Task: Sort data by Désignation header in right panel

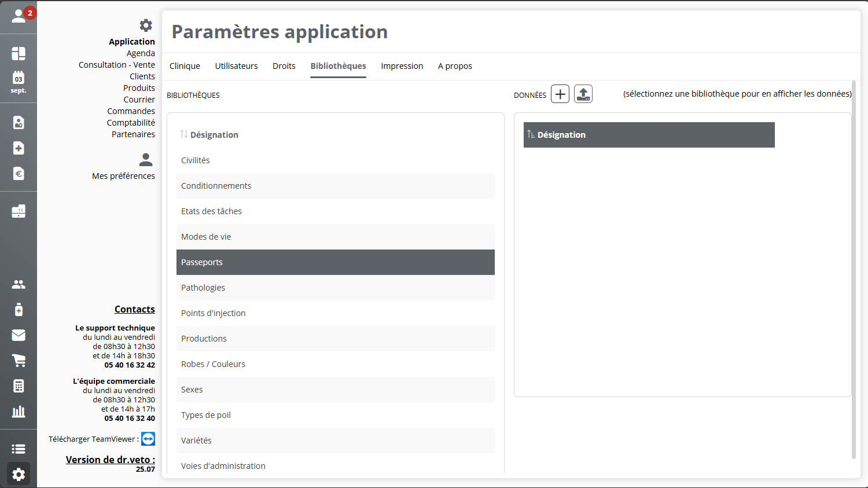Action: (x=561, y=135)
